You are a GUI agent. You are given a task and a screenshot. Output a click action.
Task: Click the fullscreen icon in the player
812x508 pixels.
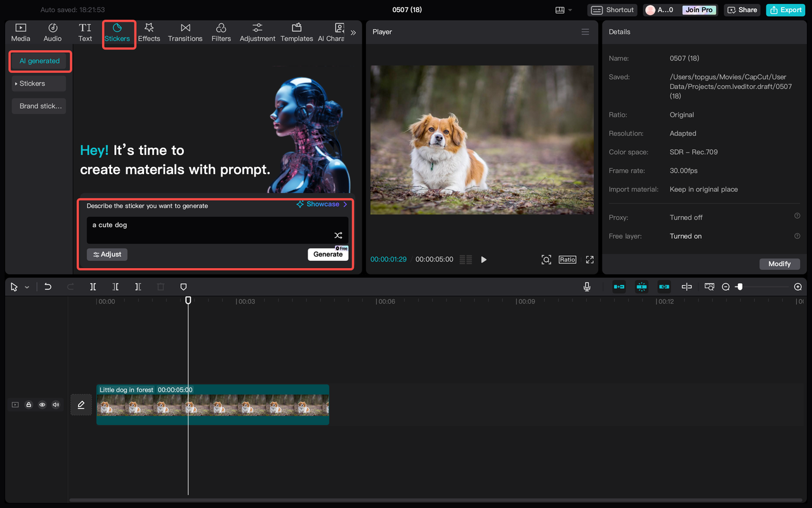(x=589, y=260)
